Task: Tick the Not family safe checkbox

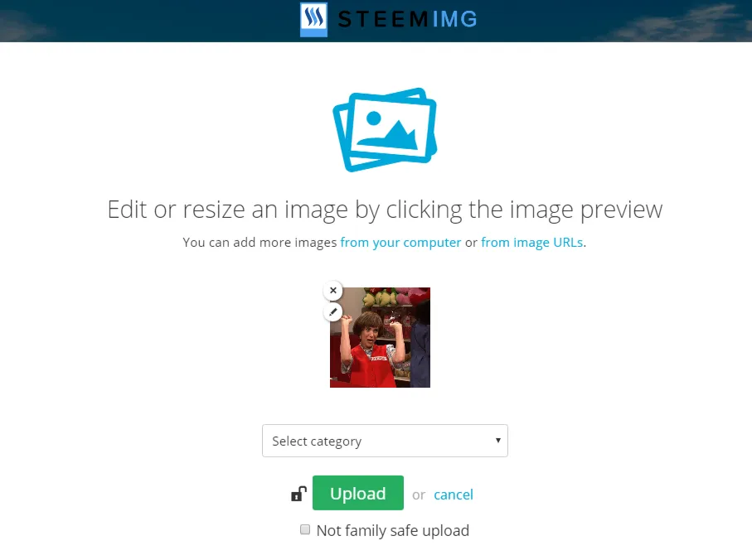Action: (x=305, y=529)
